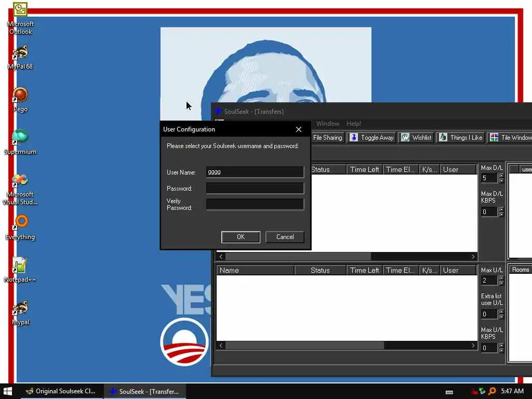Click Max U/L value box
This screenshot has height=399, width=532.
[489, 280]
